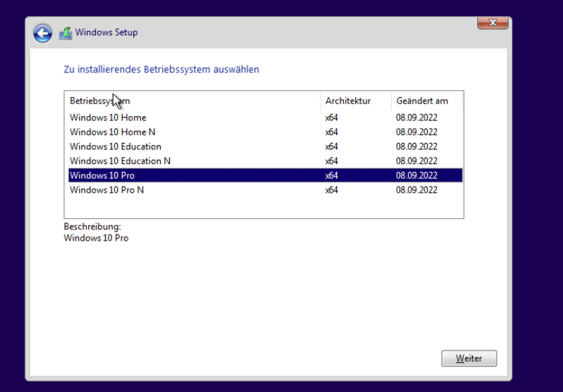Click the Windows Setup title icon

66,33
